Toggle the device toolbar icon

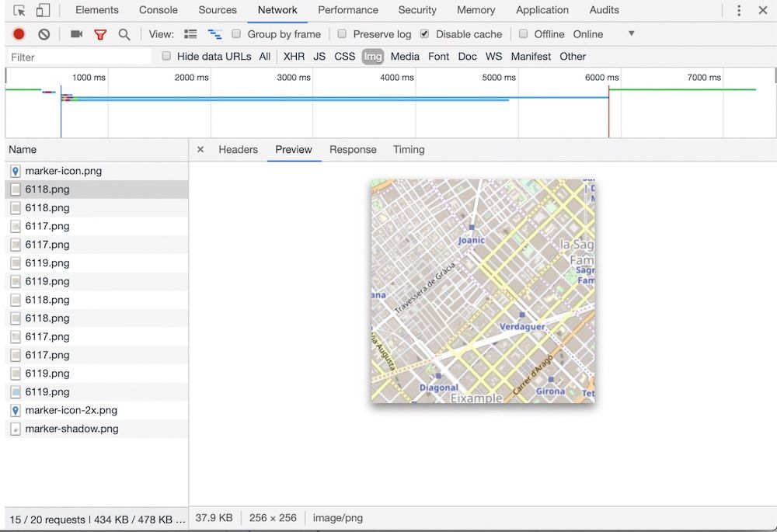click(43, 10)
